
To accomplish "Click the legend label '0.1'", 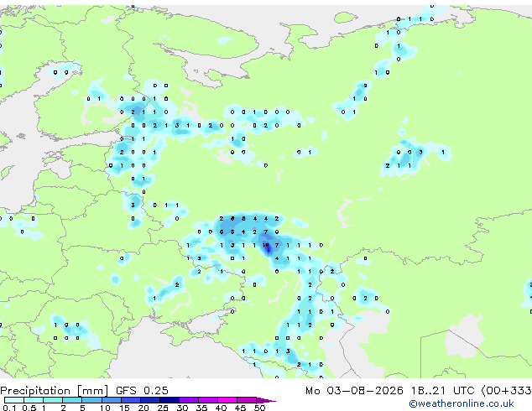I will pos(9,408).
